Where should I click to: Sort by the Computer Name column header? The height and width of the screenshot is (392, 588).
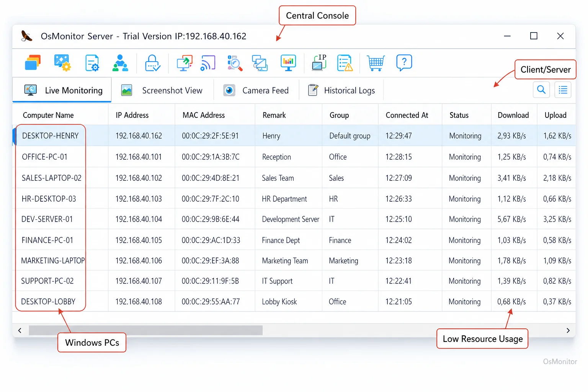(x=48, y=115)
